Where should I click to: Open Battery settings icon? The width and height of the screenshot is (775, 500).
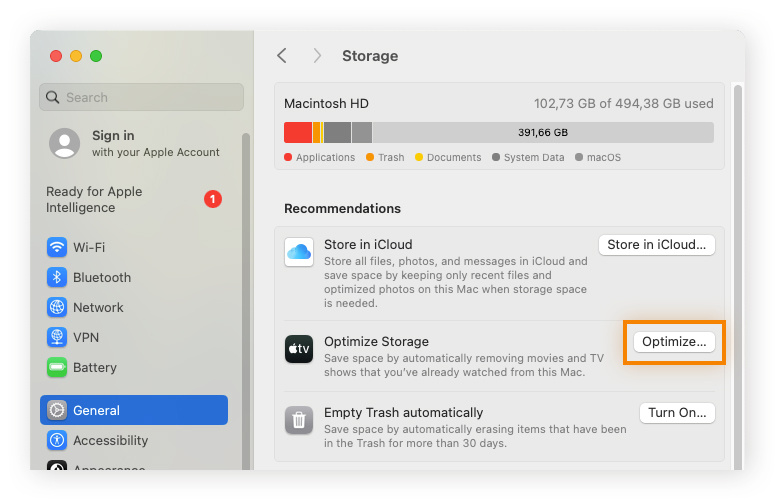pyautogui.click(x=57, y=368)
